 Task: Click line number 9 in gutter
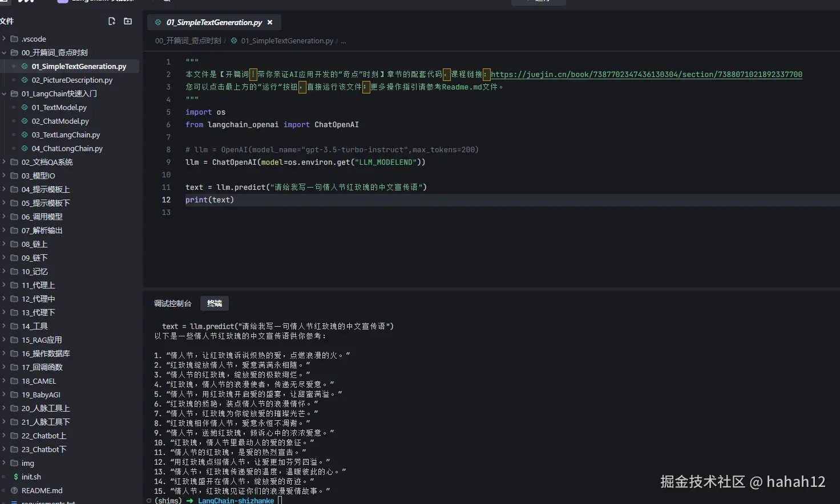click(x=168, y=162)
